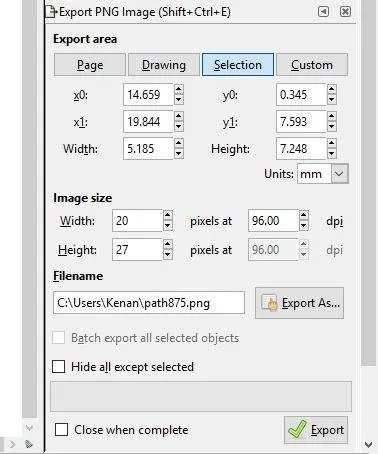
Task: Click the image size Width pixels field
Action: click(137, 221)
